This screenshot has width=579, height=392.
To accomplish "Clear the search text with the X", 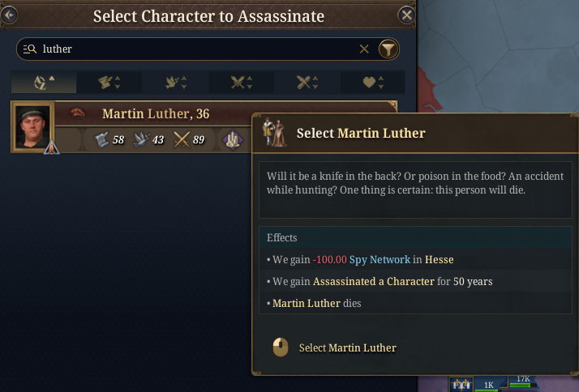I will tap(364, 49).
